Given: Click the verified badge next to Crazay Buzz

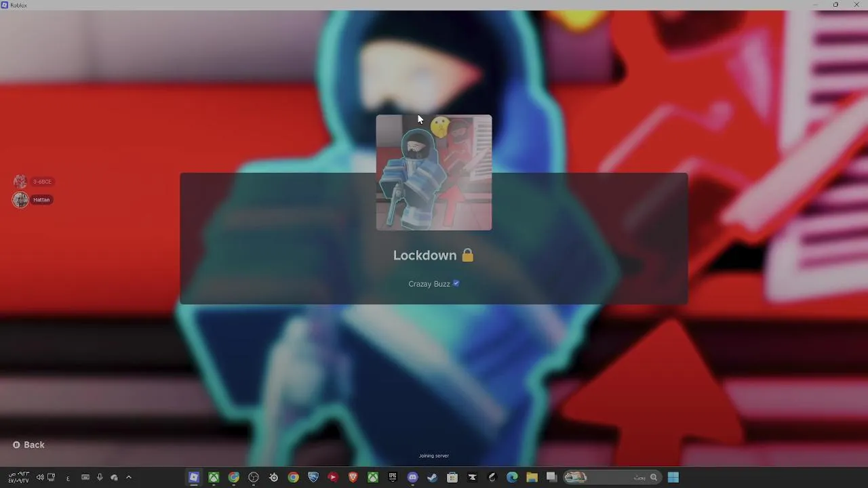Looking at the screenshot, I should (456, 283).
